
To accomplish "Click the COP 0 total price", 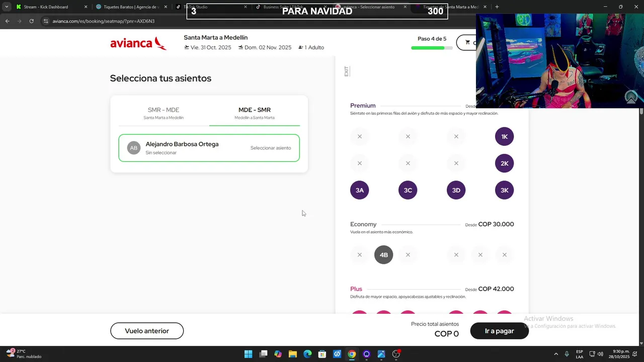I will click(x=447, y=334).
